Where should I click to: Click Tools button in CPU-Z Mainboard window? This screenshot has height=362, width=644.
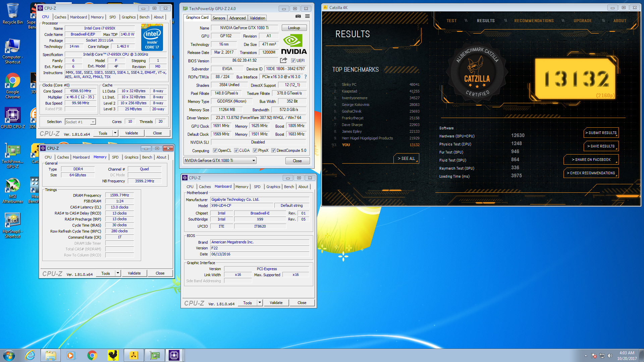[248, 303]
